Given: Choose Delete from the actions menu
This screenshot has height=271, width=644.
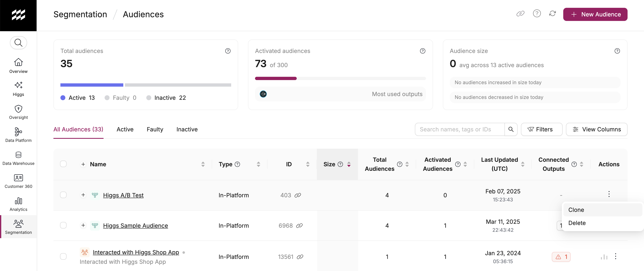Looking at the screenshot, I should [x=602, y=223].
